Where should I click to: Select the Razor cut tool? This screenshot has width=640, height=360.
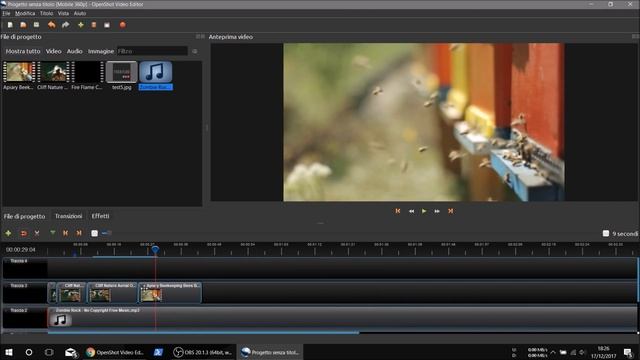[x=37, y=233]
